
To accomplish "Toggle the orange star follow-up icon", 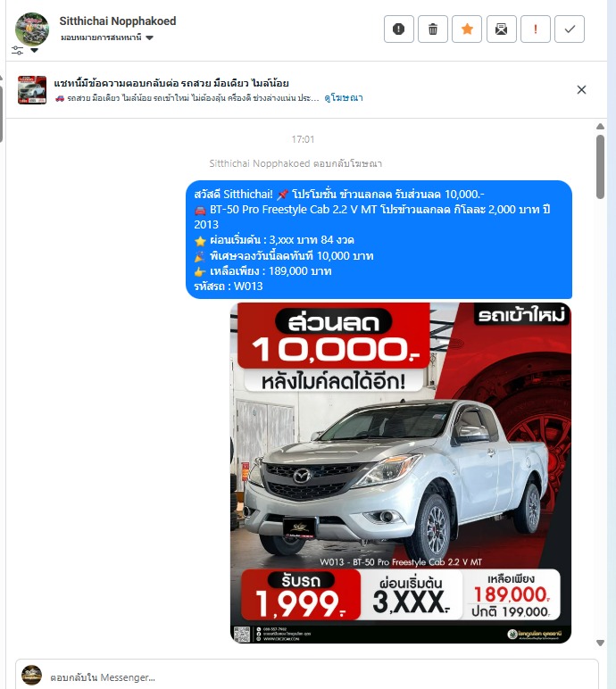I will pyautogui.click(x=467, y=29).
